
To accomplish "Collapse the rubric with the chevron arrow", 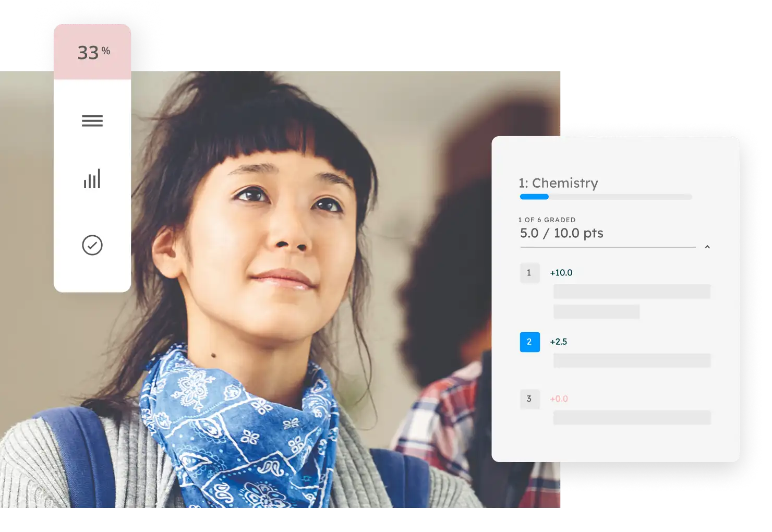I will [707, 247].
